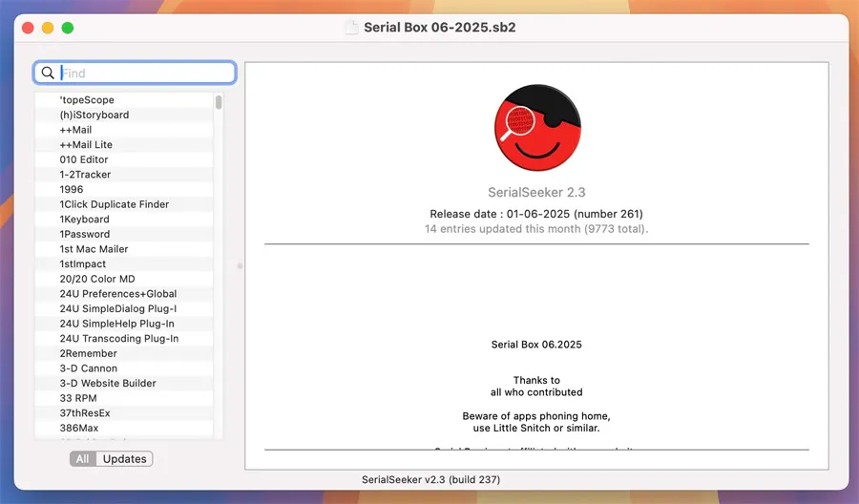Open the 3-D Website Builder entry

click(x=108, y=383)
